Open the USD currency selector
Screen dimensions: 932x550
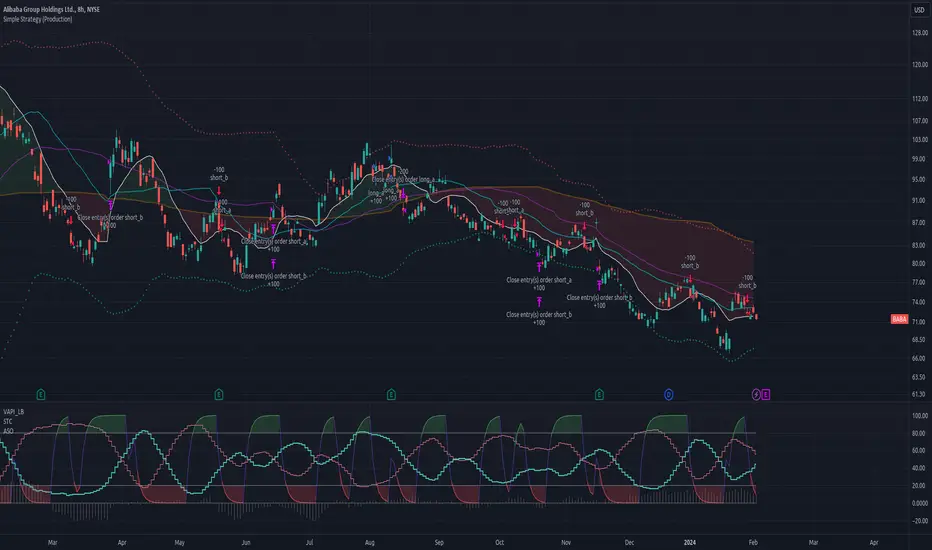(x=919, y=10)
